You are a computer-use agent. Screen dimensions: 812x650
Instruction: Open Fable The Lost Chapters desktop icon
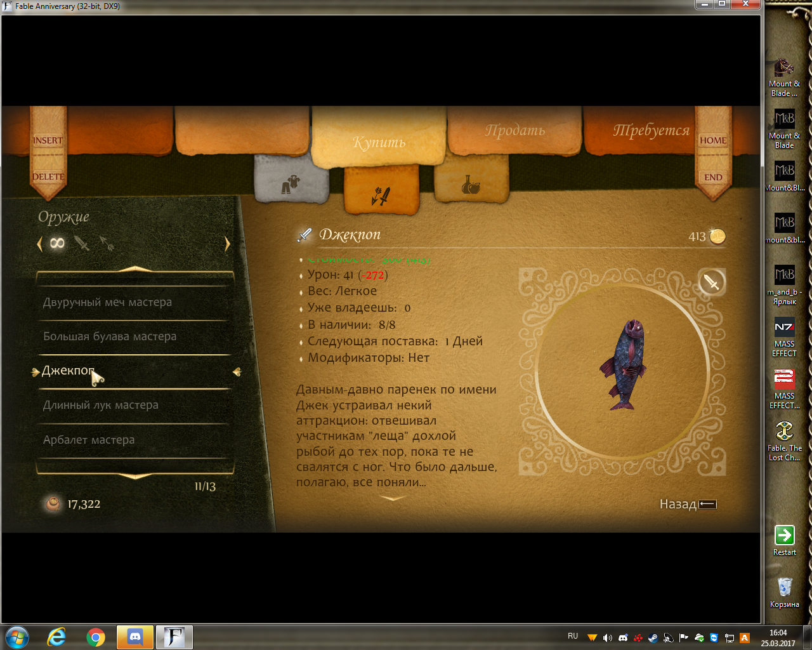click(x=784, y=441)
